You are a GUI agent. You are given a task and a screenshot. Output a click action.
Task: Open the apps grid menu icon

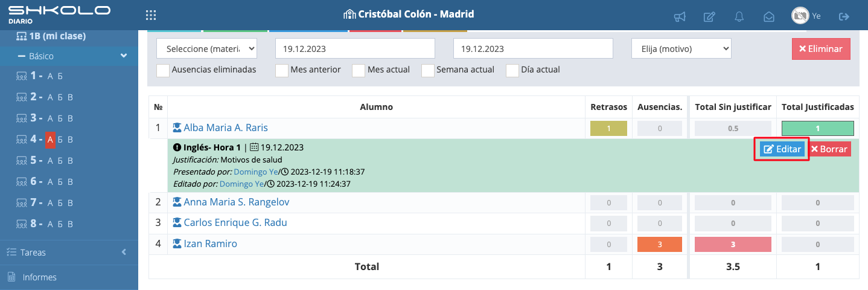[x=151, y=16]
